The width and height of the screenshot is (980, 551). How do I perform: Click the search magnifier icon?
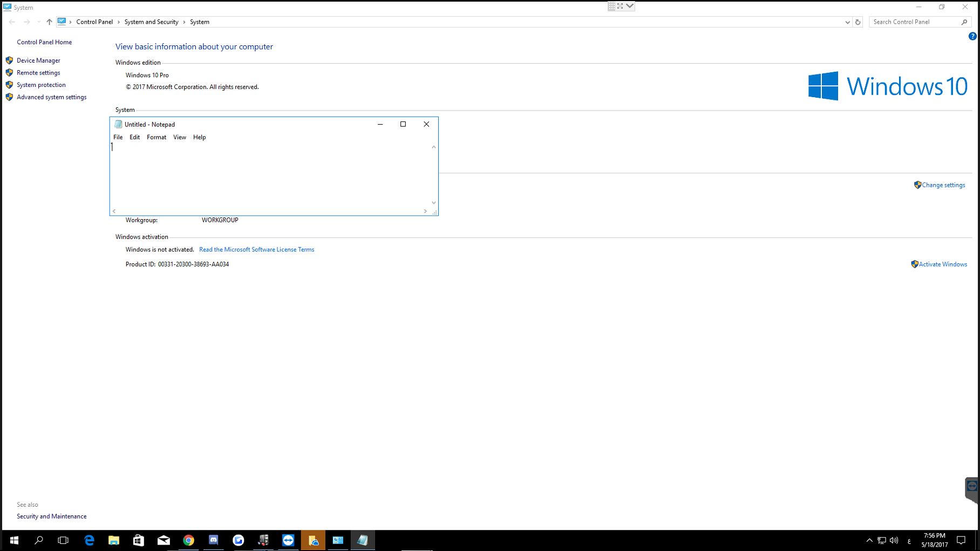click(x=964, y=22)
